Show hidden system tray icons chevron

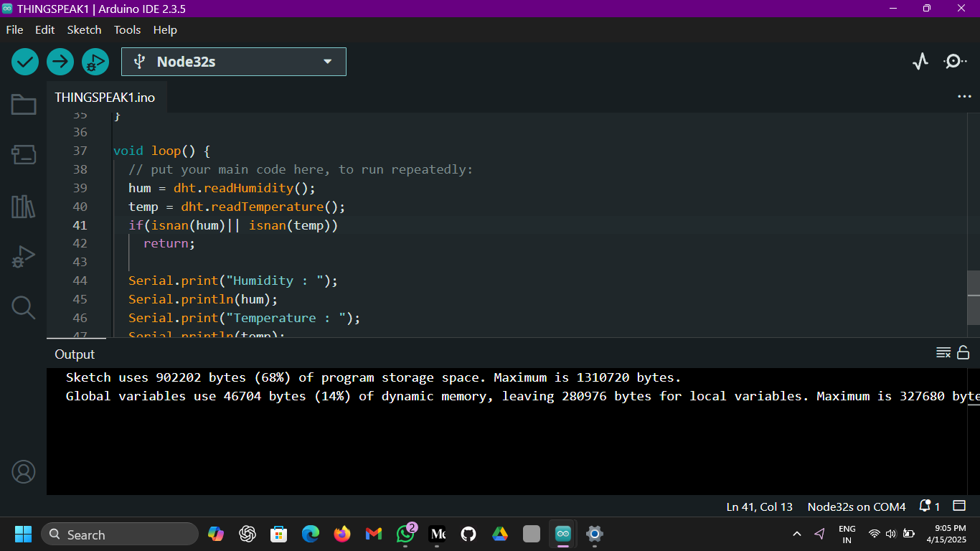797,534
